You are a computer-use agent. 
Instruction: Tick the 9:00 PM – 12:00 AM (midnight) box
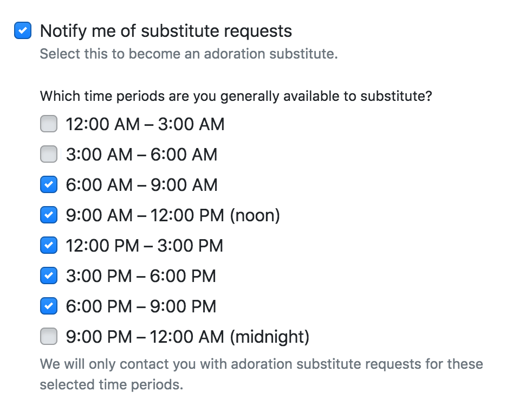click(x=49, y=337)
